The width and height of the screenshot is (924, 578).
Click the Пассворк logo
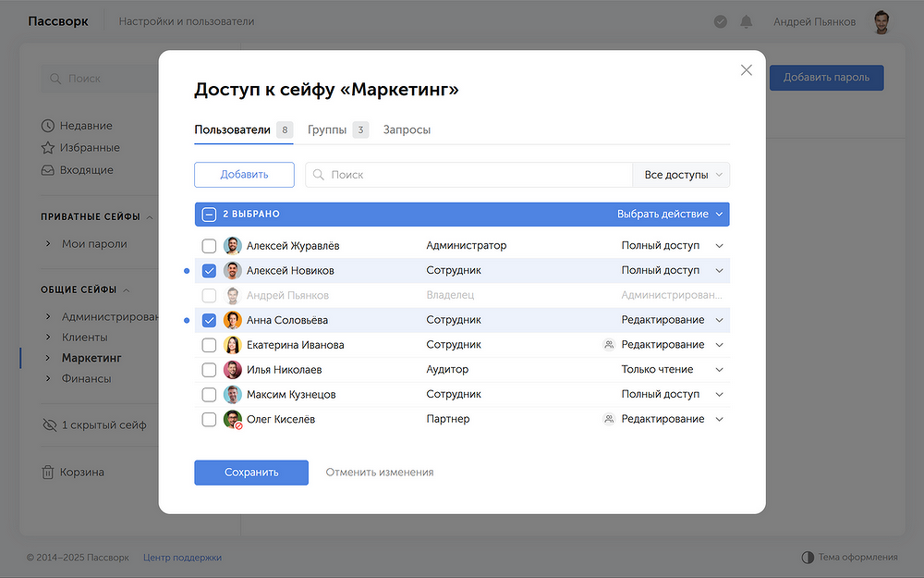click(x=57, y=21)
